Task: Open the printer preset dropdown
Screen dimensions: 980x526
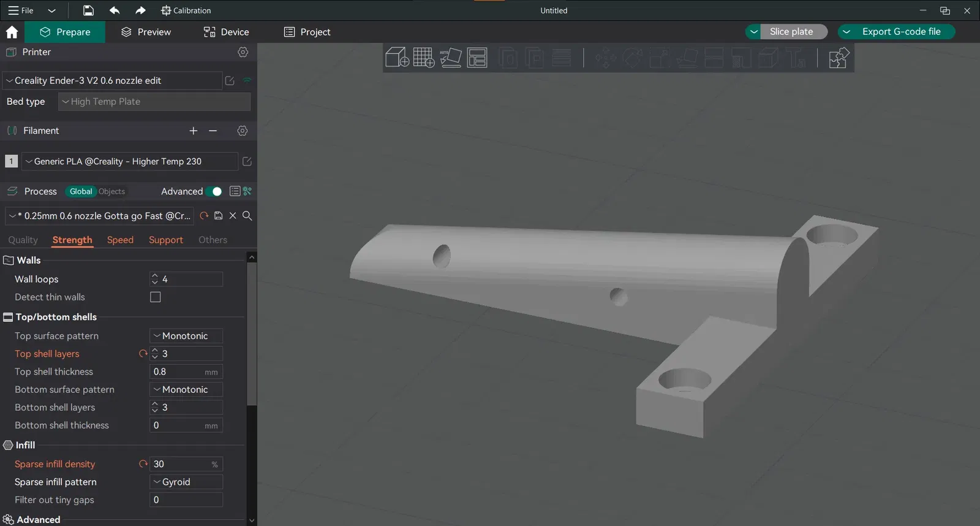Action: point(113,80)
